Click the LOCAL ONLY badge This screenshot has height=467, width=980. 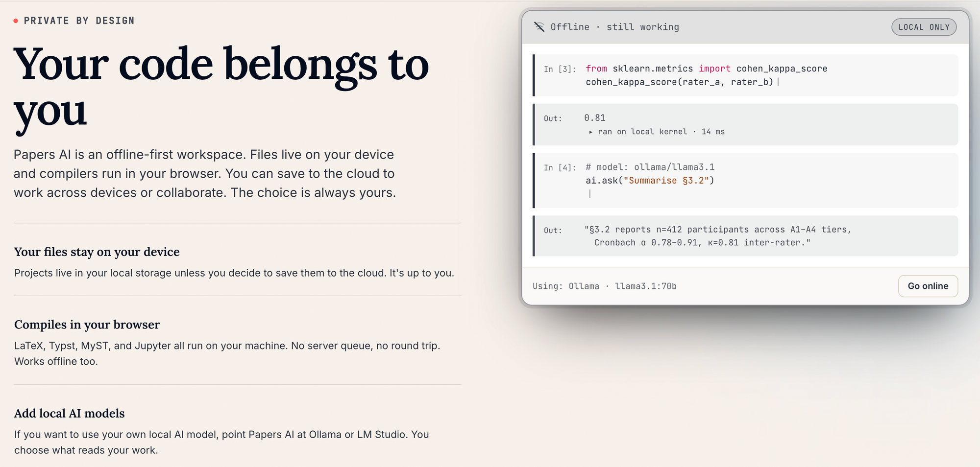tap(924, 27)
